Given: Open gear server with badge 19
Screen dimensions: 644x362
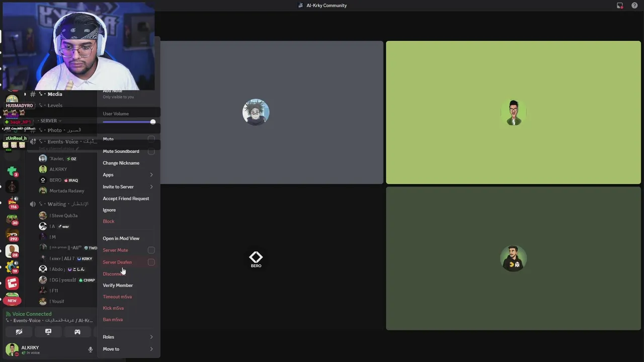Looking at the screenshot, I should 12,266.
